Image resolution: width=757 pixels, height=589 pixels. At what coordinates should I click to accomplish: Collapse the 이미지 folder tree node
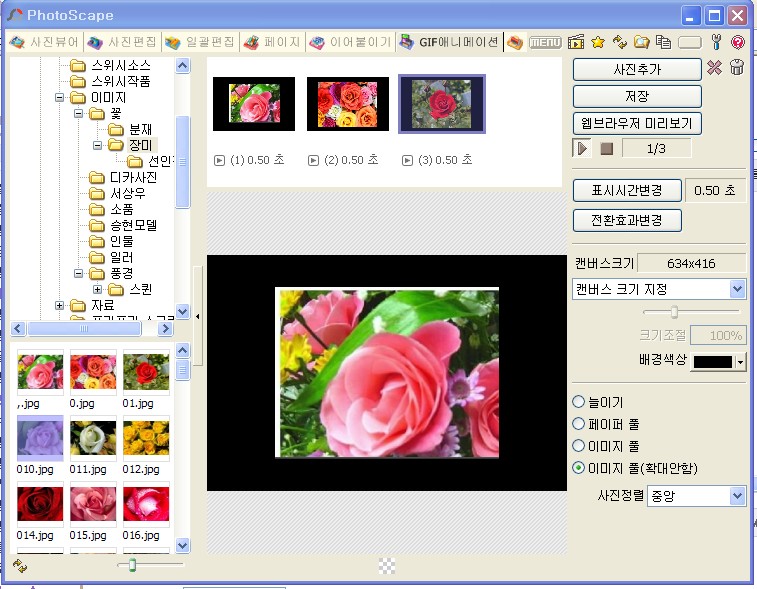59,98
